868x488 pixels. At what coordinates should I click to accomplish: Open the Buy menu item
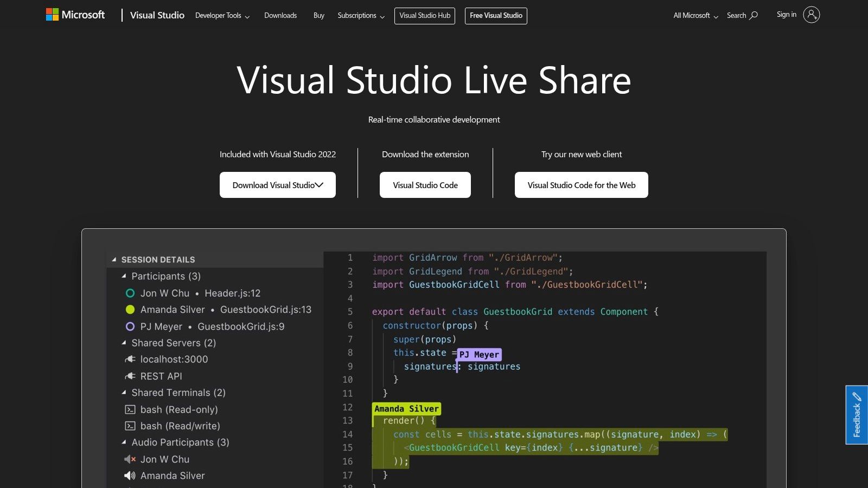319,16
